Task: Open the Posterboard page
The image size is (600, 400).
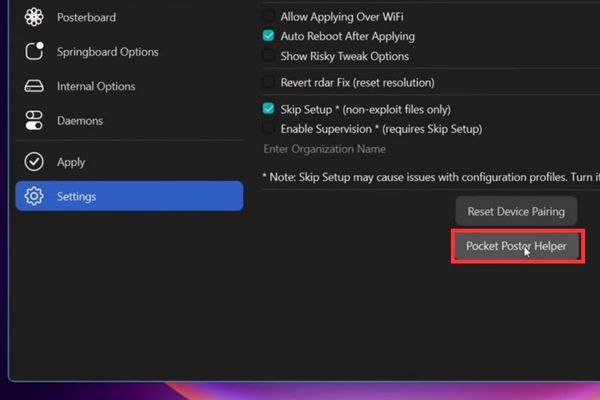Action: (86, 17)
